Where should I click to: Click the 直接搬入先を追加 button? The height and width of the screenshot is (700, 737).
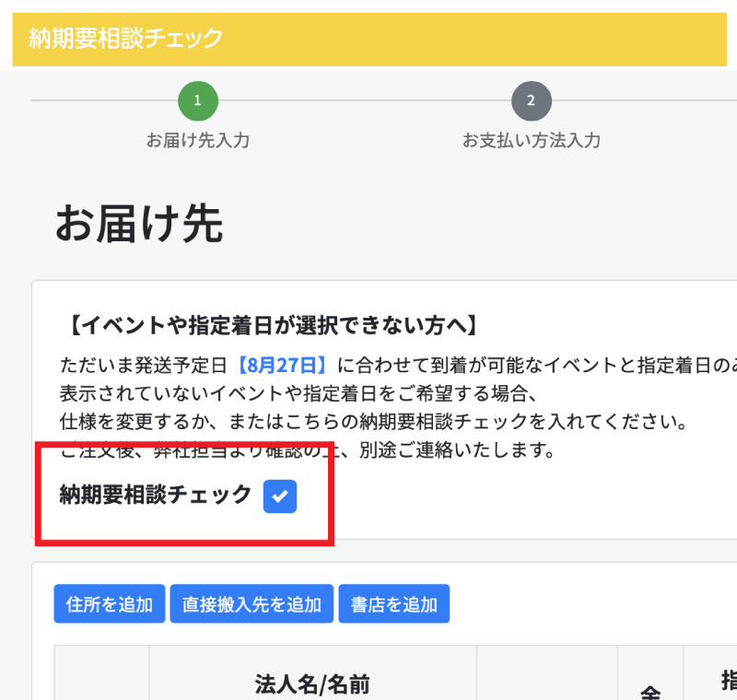pyautogui.click(x=252, y=603)
